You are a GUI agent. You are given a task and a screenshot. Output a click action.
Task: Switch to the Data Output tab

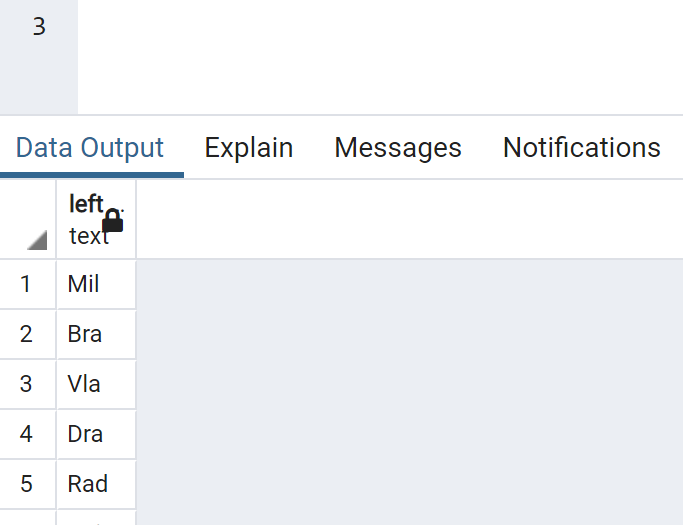pos(90,147)
